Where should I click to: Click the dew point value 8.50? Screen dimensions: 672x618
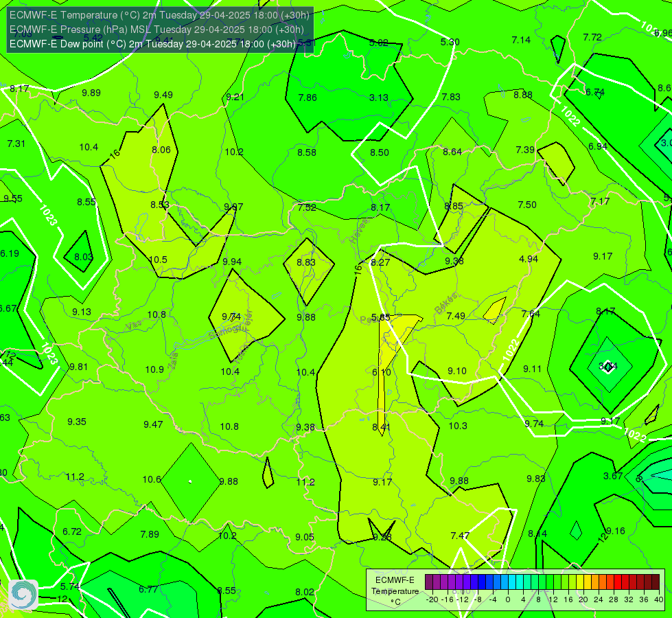pos(380,152)
